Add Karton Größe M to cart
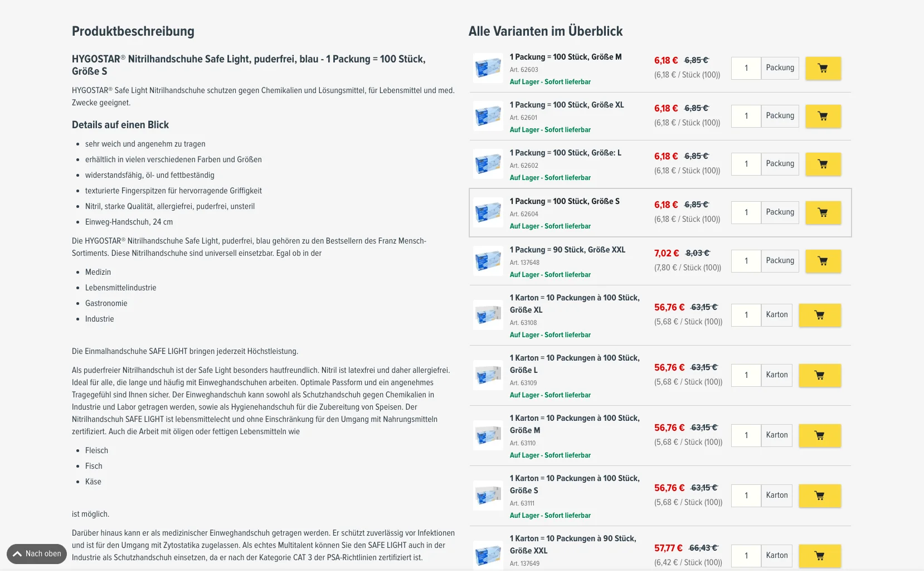 tap(820, 435)
